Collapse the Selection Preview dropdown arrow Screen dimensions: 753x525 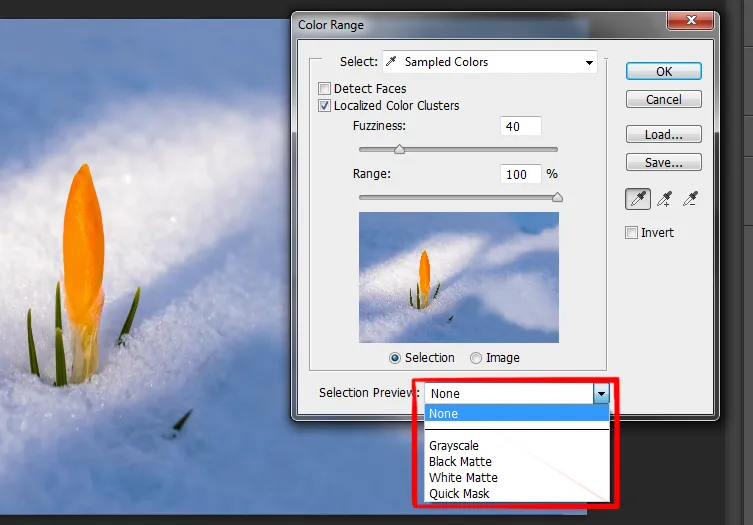[x=601, y=394]
